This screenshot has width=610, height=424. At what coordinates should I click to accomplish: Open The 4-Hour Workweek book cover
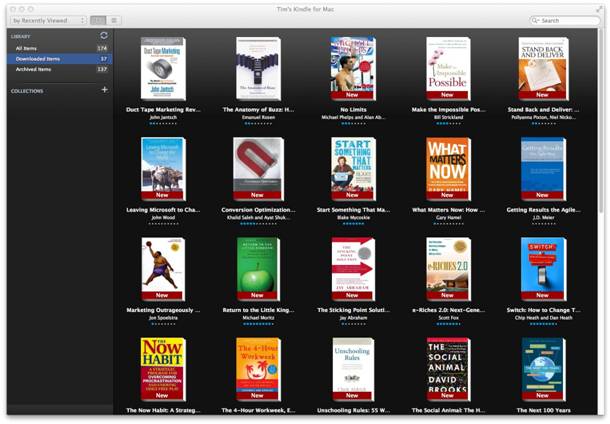[258, 368]
